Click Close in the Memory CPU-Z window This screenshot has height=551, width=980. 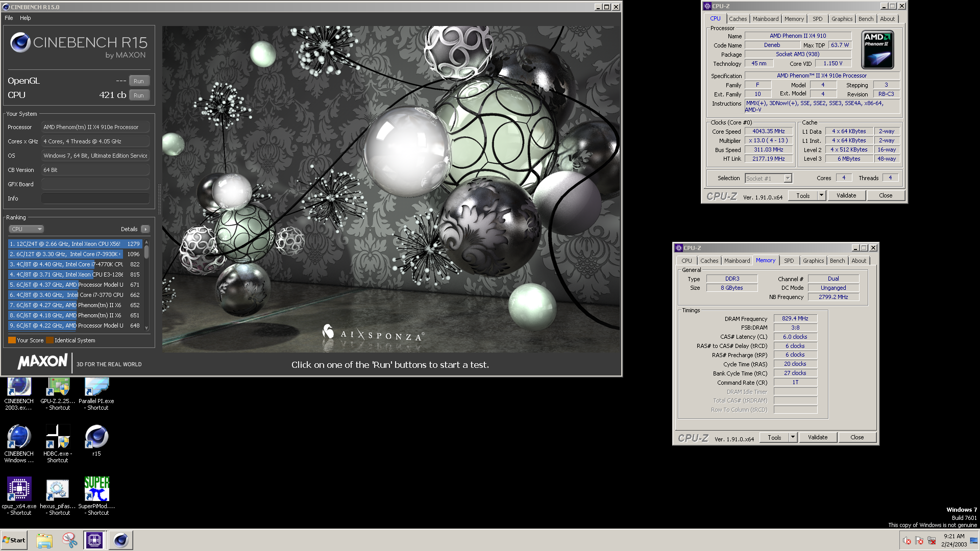coord(857,437)
